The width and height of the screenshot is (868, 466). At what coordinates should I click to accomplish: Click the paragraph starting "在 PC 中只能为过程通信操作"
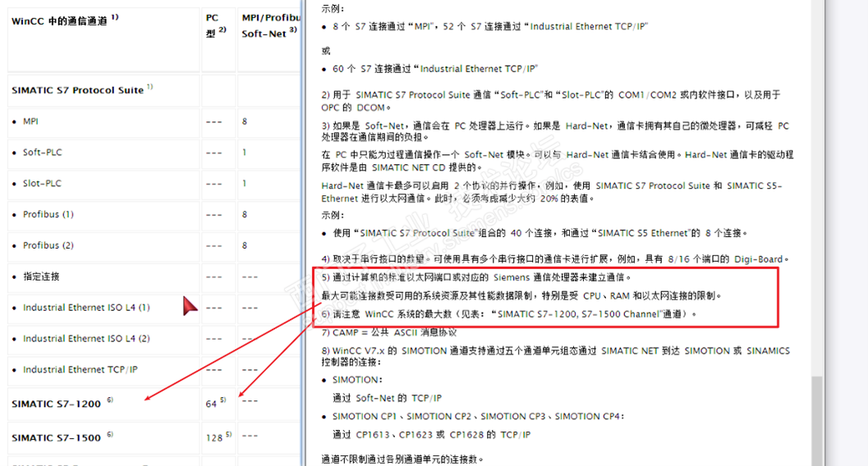(x=558, y=160)
